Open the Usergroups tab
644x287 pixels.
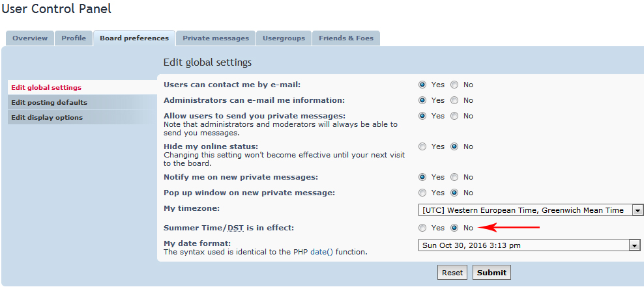284,38
